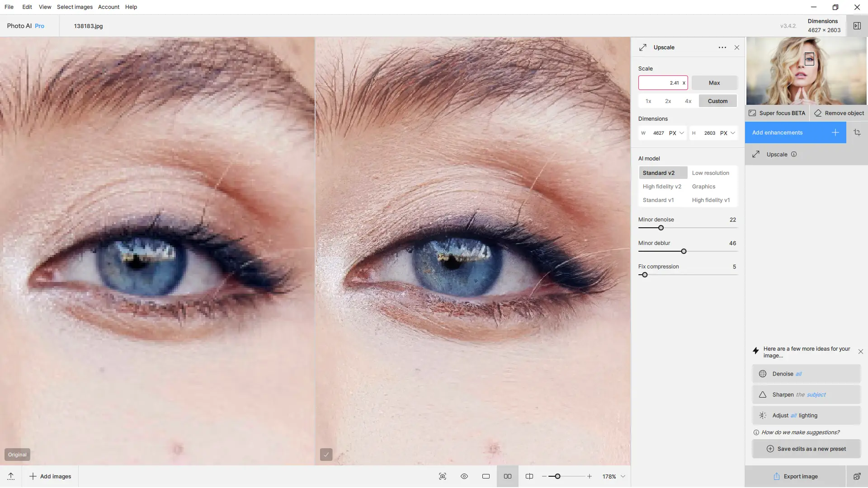Select High fidelity v2 AI model
Screen dimensions: 868x488
[662, 187]
